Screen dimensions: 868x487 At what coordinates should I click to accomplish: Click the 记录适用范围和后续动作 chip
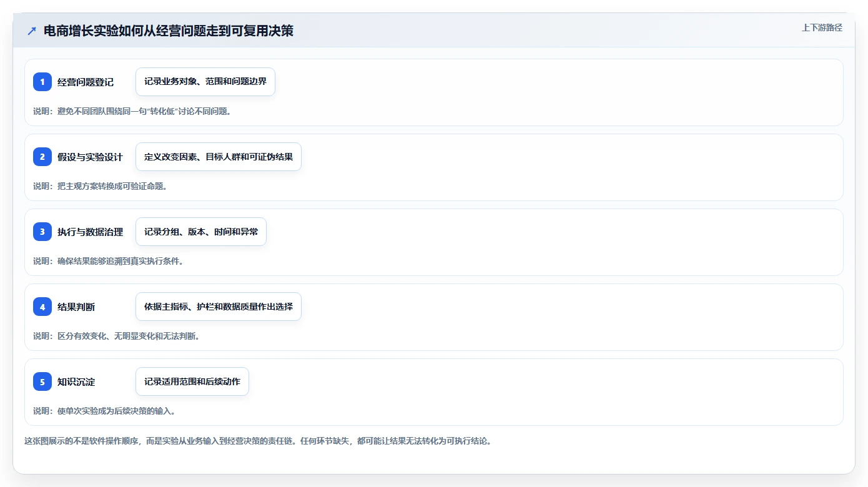coord(192,381)
